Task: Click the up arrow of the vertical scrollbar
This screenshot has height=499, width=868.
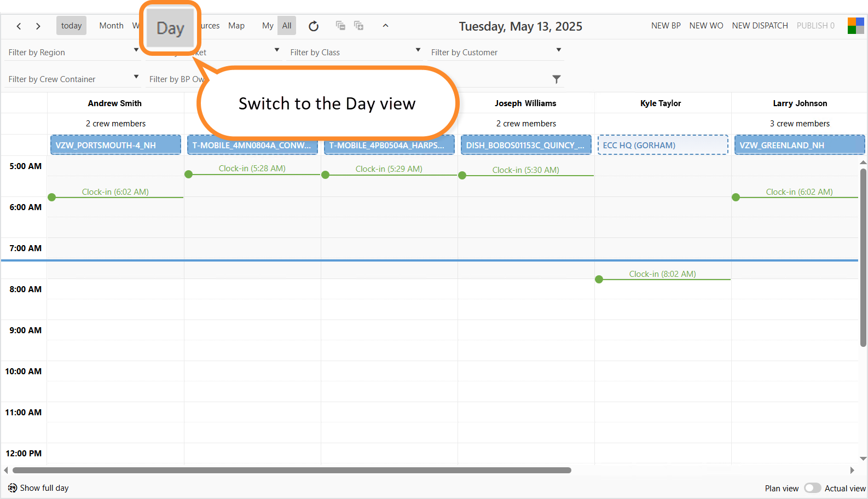Action: pyautogui.click(x=863, y=163)
